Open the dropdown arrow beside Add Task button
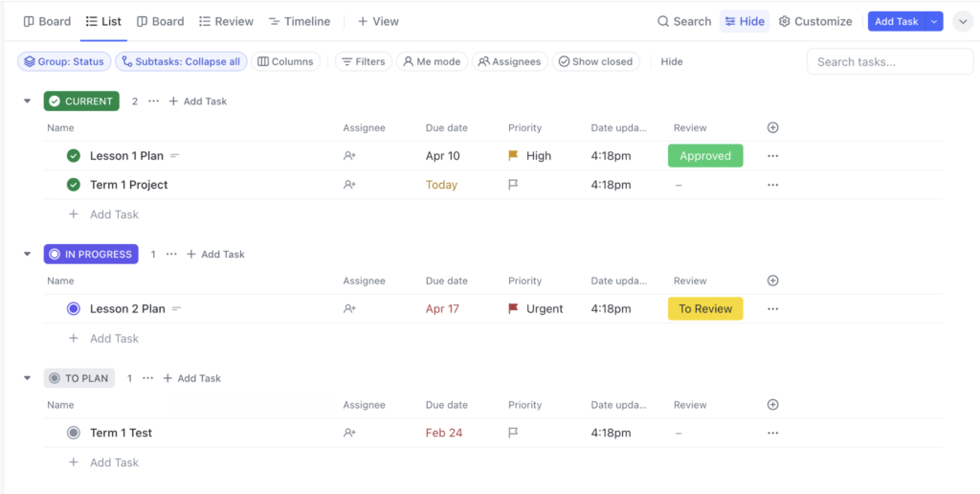The height and width of the screenshot is (494, 980). [x=934, y=21]
